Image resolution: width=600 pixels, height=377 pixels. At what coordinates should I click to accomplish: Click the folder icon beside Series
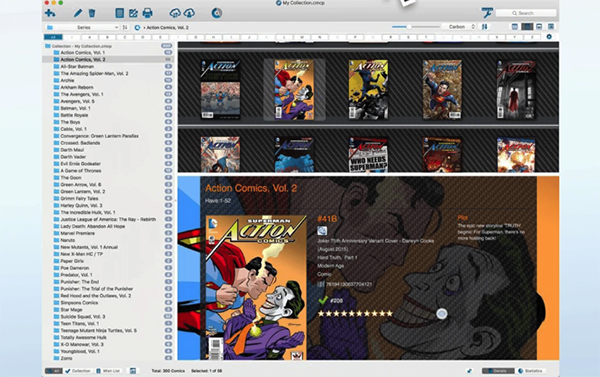tap(50, 28)
